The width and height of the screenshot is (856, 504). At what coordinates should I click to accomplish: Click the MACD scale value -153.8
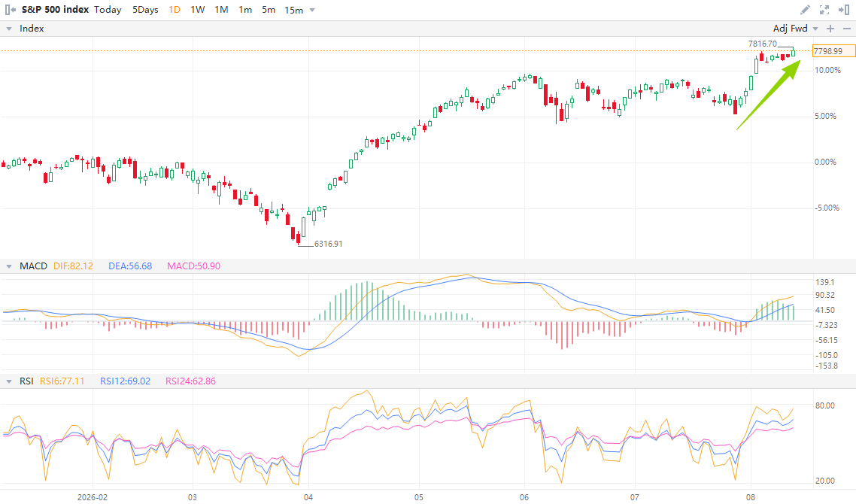click(x=827, y=366)
